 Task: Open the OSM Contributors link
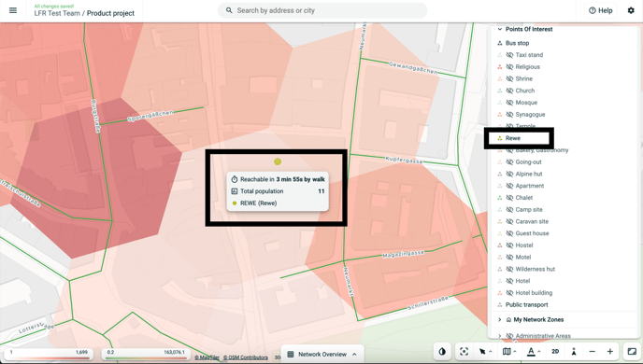tap(245, 357)
